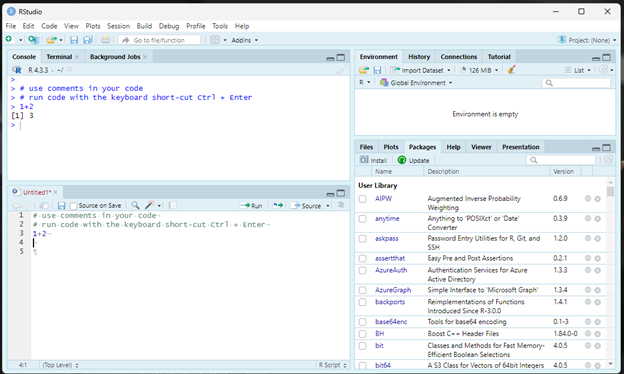
Task: Click the Packages list scrollbar thumb
Action: pos(610,192)
